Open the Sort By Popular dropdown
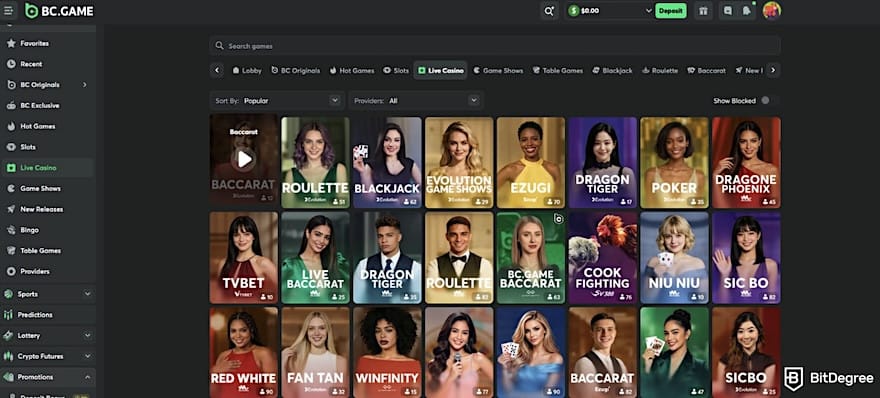 click(276, 100)
